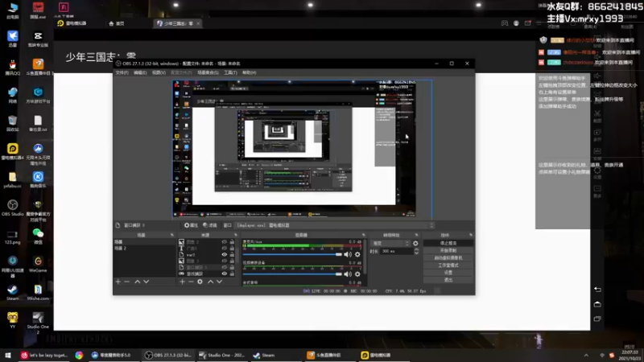The image size is (644, 362).
Task: Click the Start Virtual Camera button
Action: coord(448,257)
